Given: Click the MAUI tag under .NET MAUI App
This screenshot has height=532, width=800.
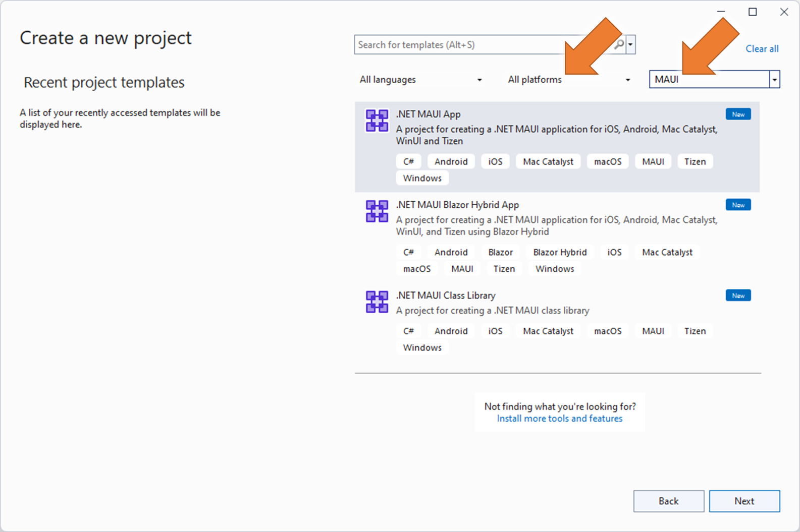Looking at the screenshot, I should [x=653, y=161].
